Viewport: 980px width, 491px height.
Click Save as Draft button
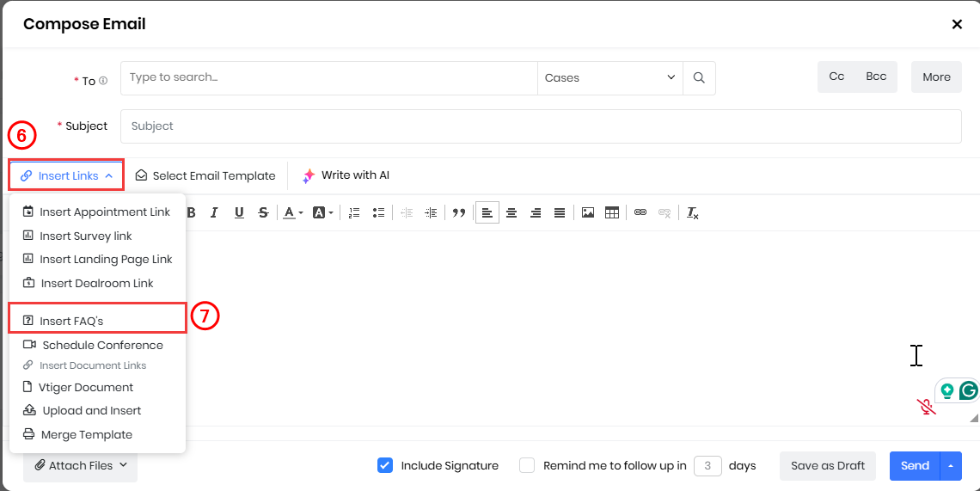point(827,465)
